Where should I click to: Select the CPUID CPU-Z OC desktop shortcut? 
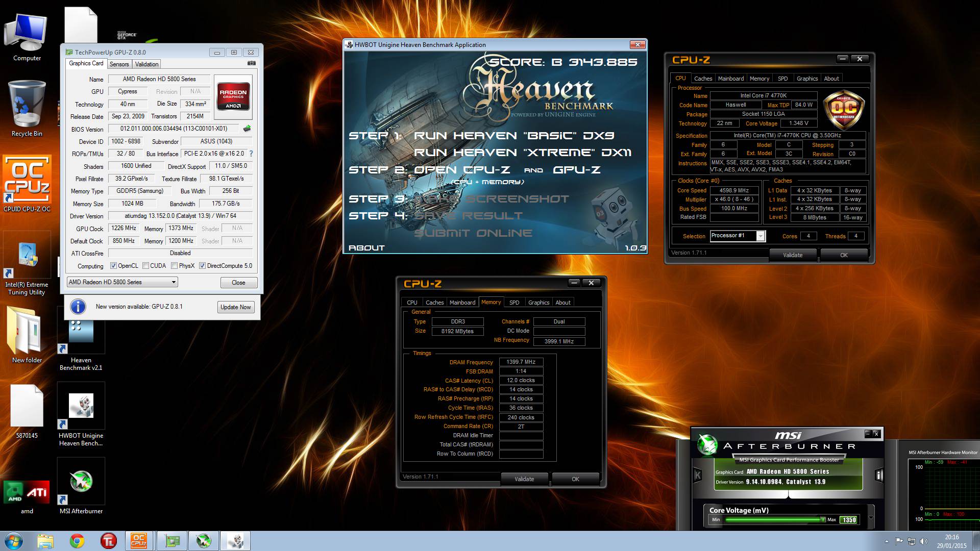[27, 184]
